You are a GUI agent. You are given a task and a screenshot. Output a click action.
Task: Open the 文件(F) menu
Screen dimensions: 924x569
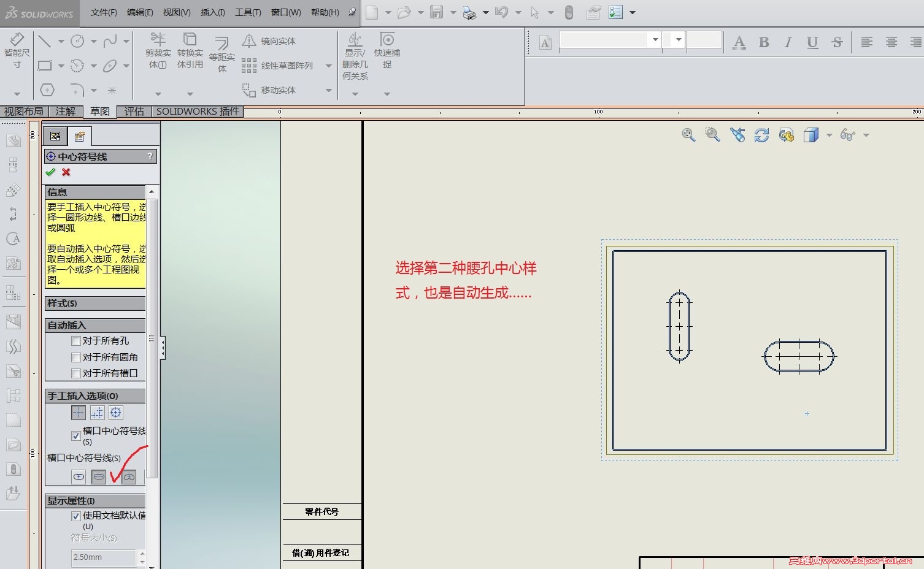click(x=104, y=12)
